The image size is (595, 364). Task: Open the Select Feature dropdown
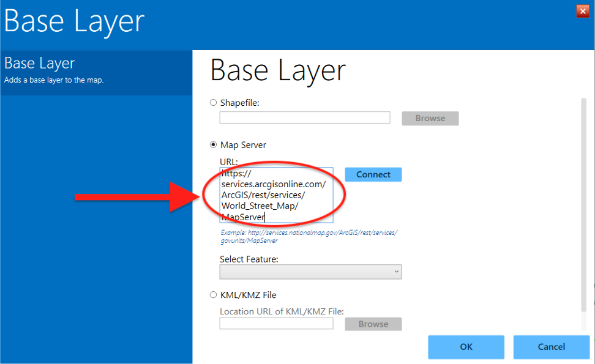pos(310,272)
